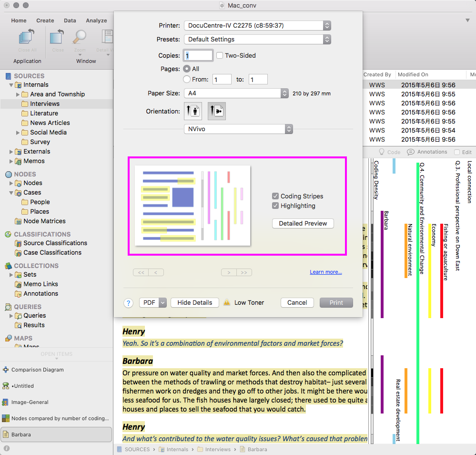Click the Annotations speech bubble icon
This screenshot has width=476, height=455.
410,152
